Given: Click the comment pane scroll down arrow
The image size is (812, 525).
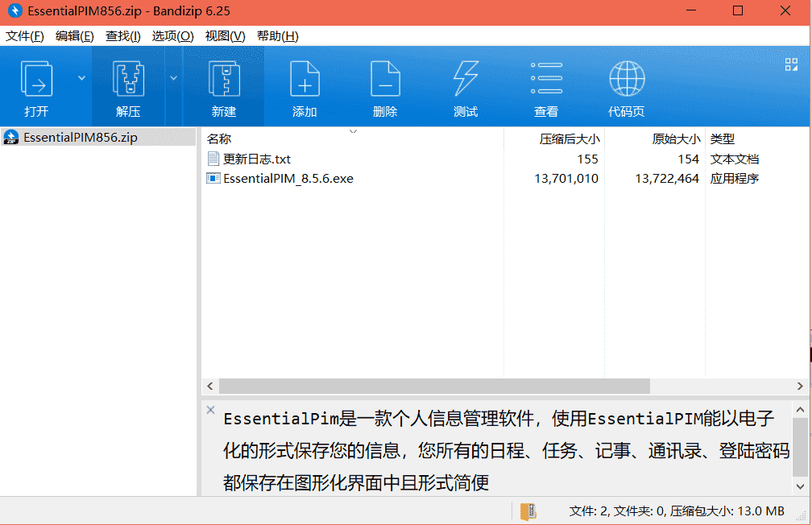Looking at the screenshot, I should (800, 486).
